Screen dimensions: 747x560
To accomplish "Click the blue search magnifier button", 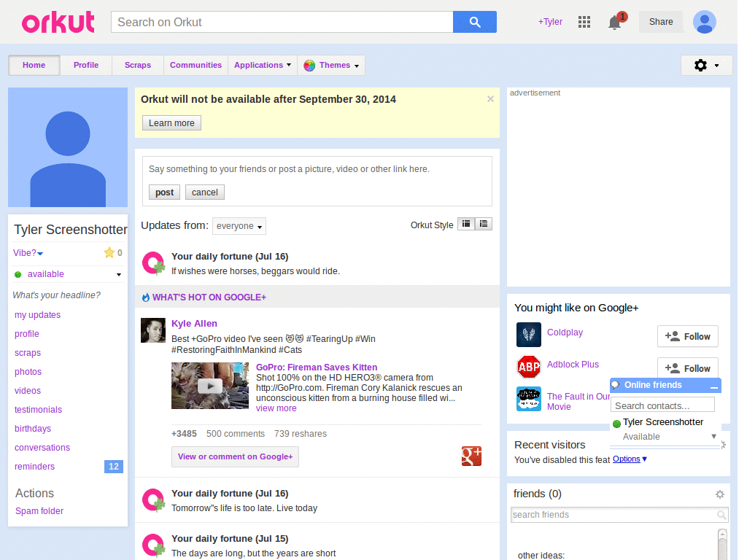I will point(474,22).
